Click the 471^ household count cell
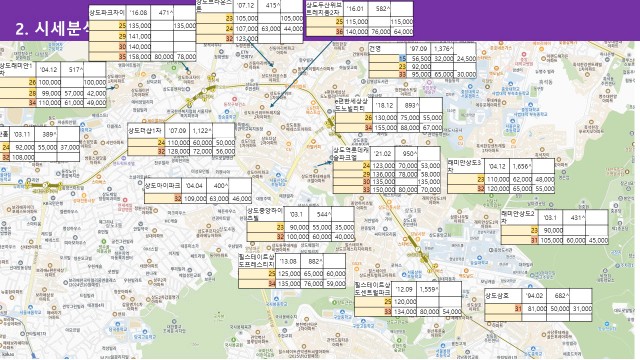The height and width of the screenshot is (360, 640). [162, 13]
